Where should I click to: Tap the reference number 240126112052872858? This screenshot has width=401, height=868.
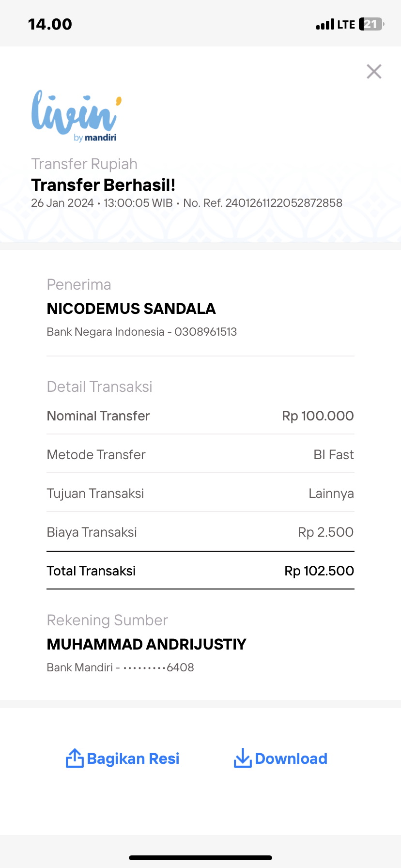284,203
